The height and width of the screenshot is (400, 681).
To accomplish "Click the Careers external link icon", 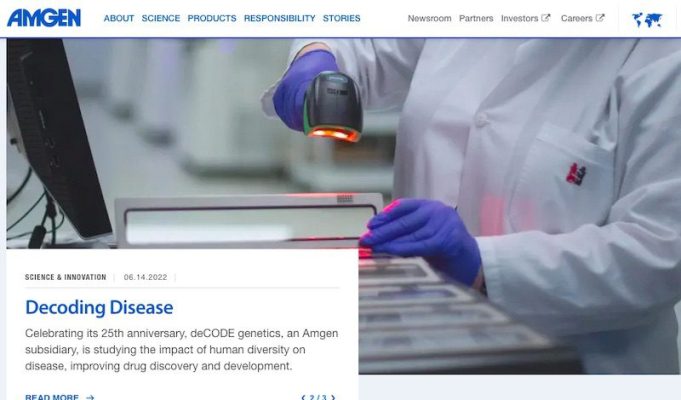I will pyautogui.click(x=600, y=18).
